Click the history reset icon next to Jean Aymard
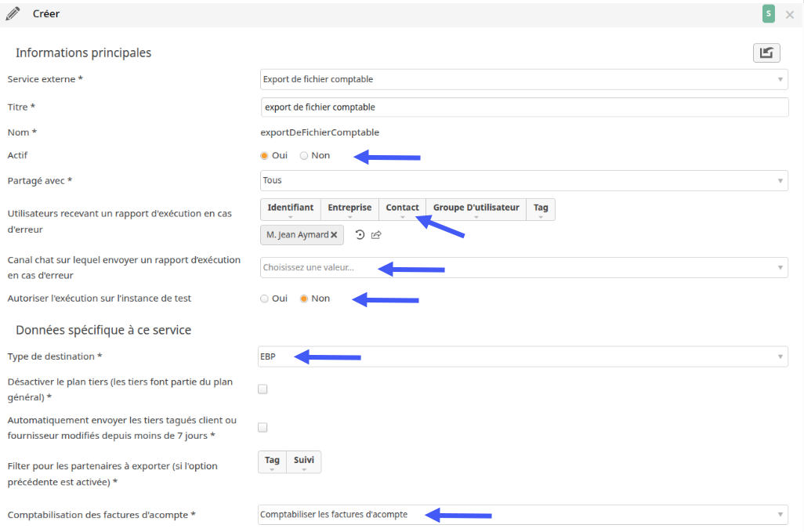The image size is (804, 532). point(360,235)
